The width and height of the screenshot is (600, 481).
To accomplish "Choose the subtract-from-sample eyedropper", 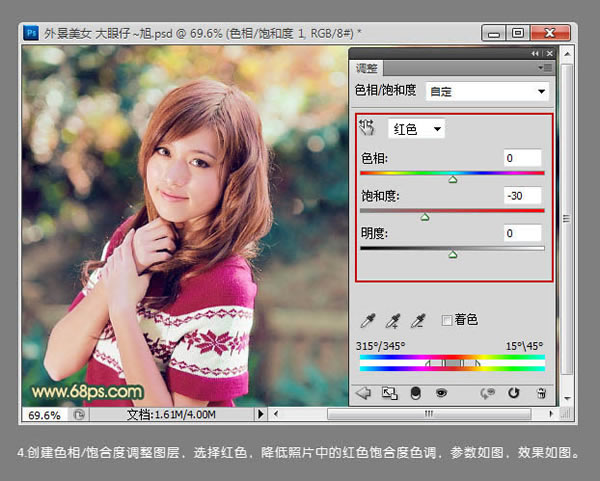I will tap(418, 321).
